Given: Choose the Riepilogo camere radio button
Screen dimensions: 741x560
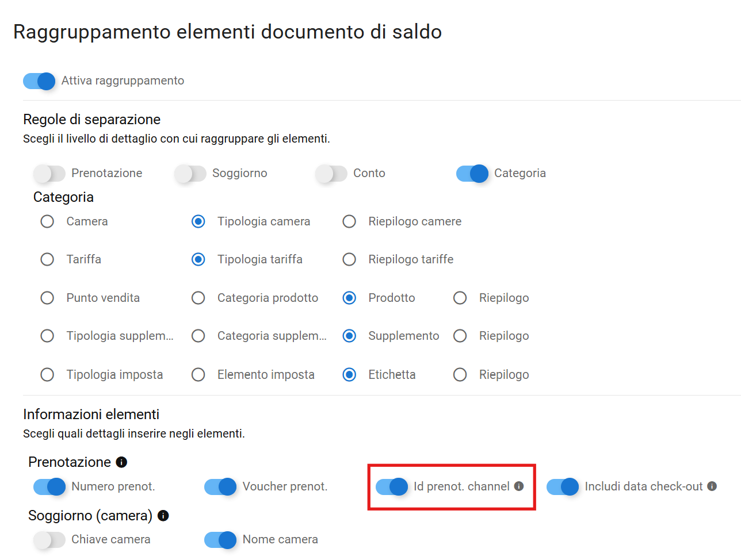Looking at the screenshot, I should tap(349, 222).
